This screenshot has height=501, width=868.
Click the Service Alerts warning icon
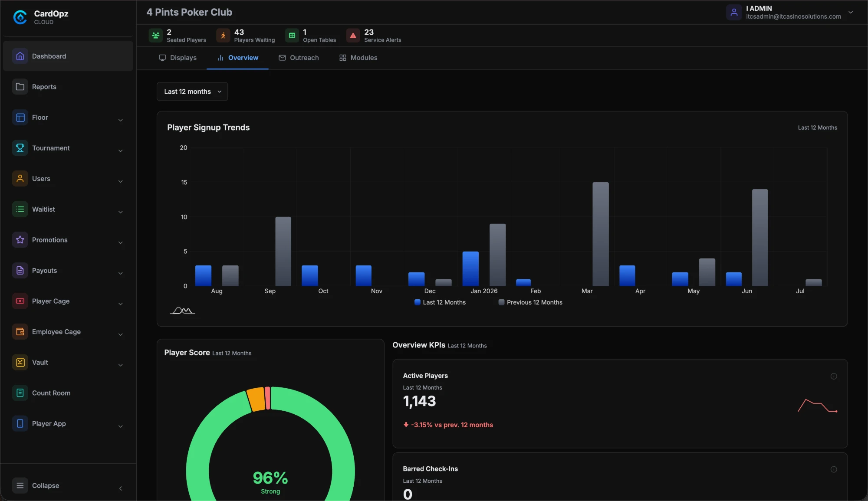[x=353, y=36]
